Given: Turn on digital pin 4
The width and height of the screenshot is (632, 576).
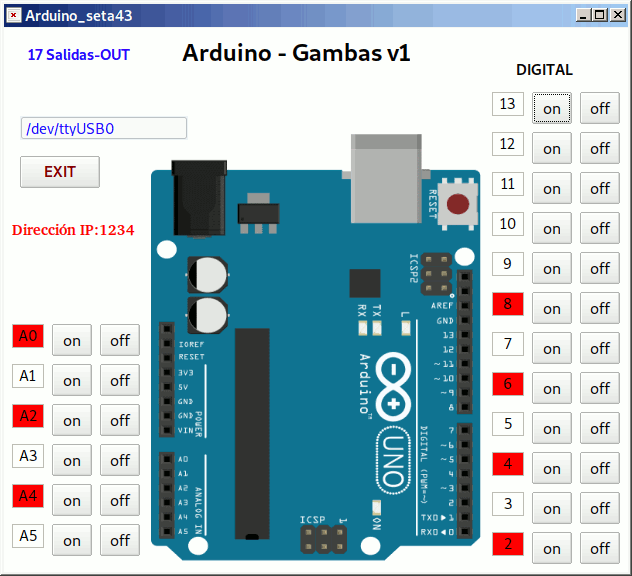Looking at the screenshot, I should 551,468.
